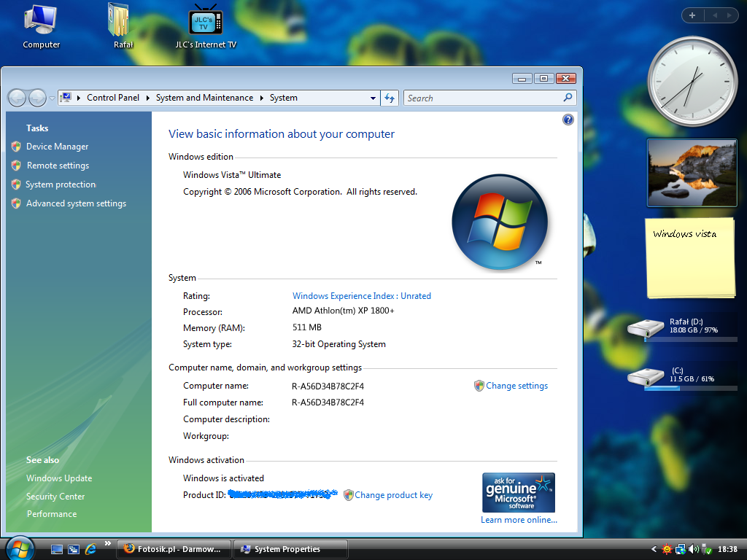
Task: Click shield icon beside Remote settings
Action: click(16, 166)
